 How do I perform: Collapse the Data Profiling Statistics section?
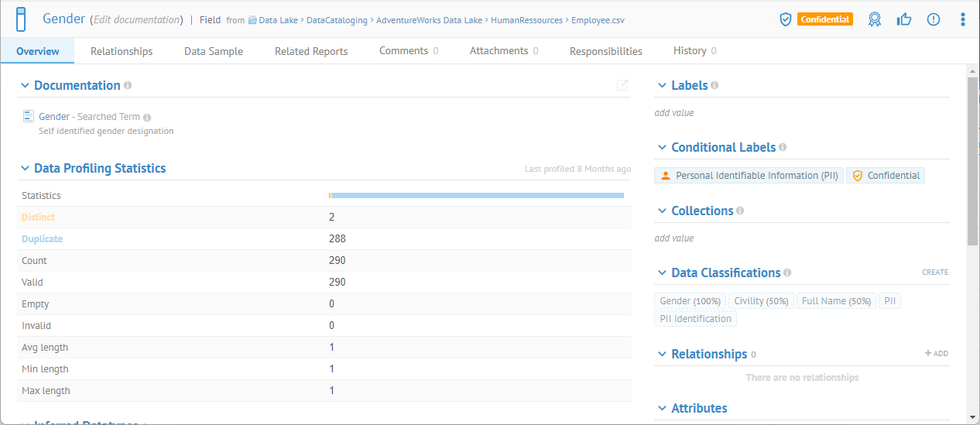click(25, 169)
